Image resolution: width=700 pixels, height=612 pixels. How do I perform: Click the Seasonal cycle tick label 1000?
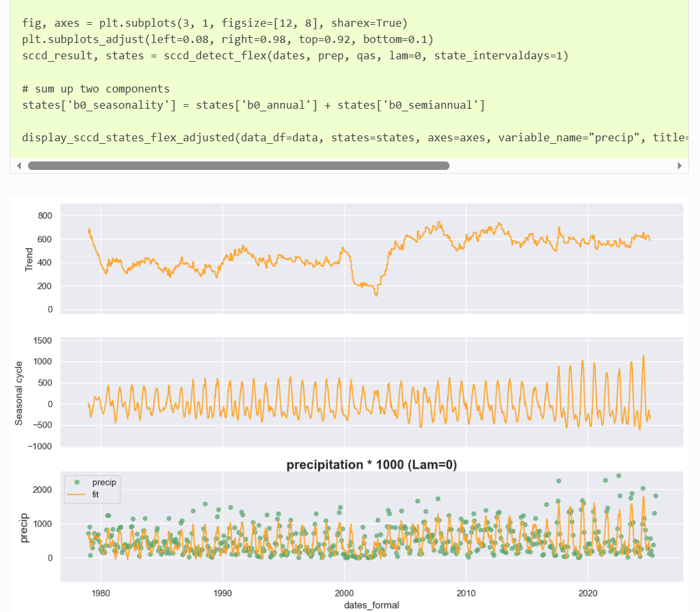point(43,361)
